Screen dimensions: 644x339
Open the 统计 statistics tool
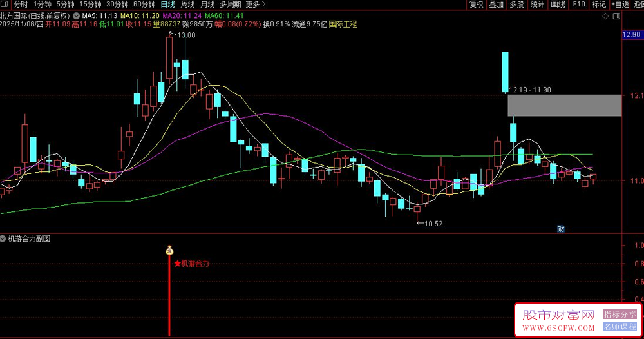click(537, 4)
